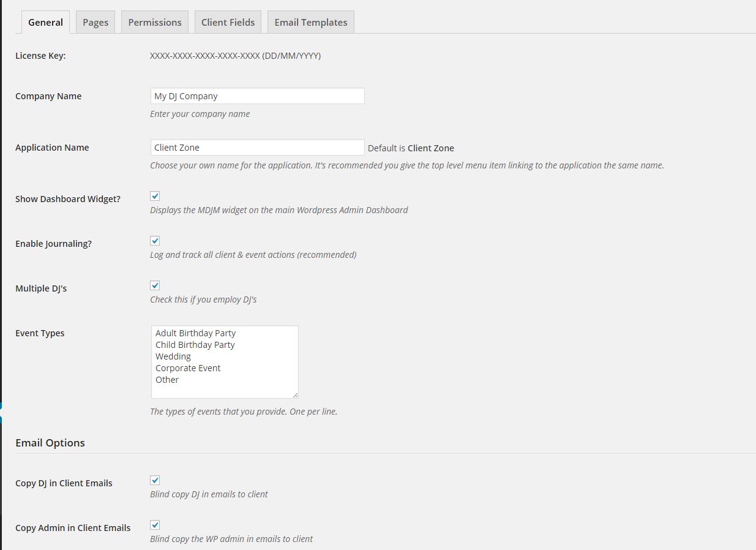Click the 'Company Name' label

pos(48,96)
